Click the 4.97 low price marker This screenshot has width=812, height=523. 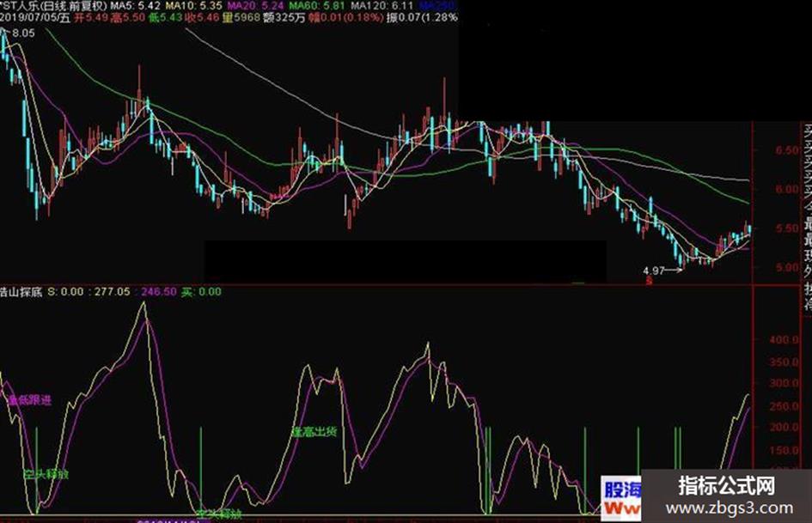(654, 271)
